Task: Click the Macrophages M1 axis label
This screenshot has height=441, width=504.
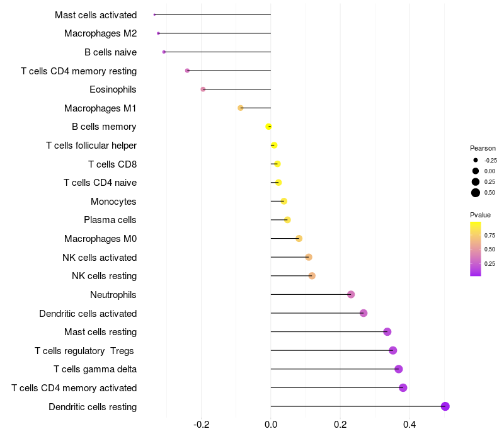Action: (x=100, y=108)
